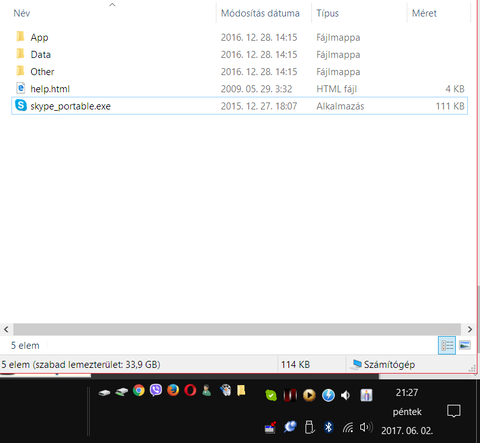This screenshot has width=480, height=443.
Task: Click the 5 elem item count label
Action: click(x=25, y=345)
